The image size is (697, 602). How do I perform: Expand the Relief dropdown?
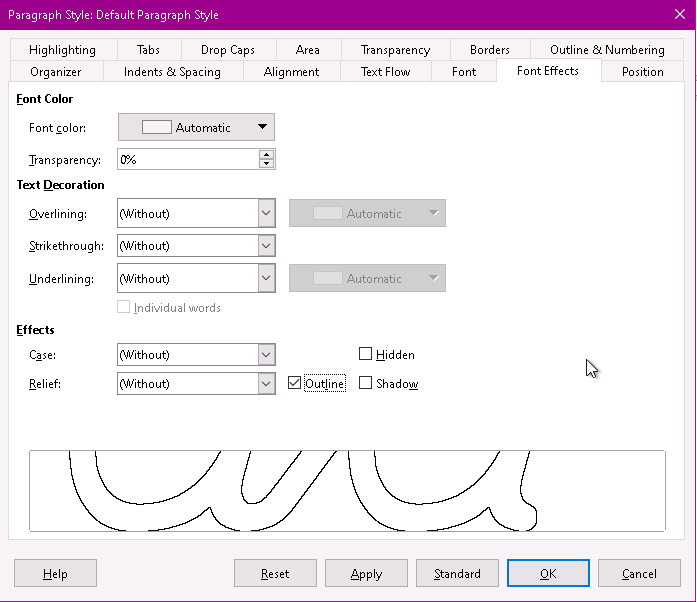[266, 384]
